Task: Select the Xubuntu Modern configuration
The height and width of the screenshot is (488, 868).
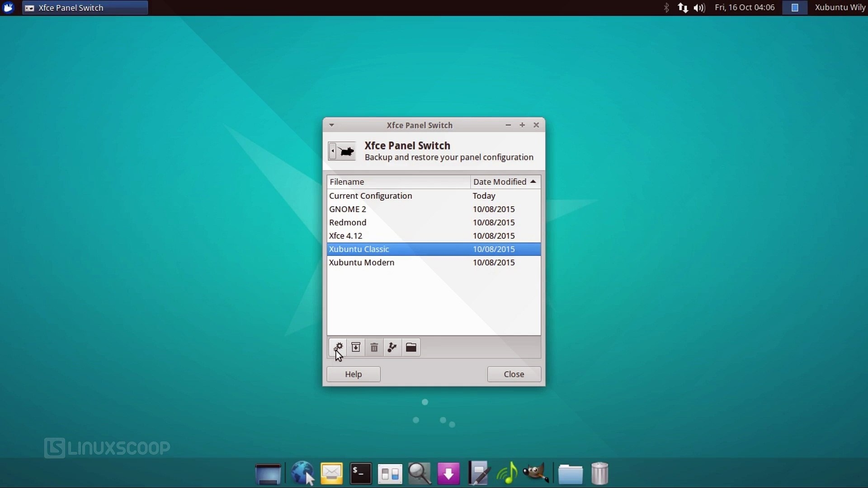Action: [x=362, y=263]
